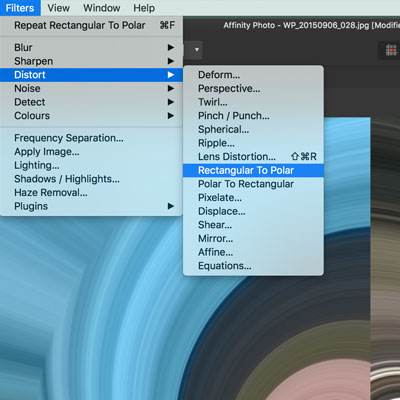Choose Repeat Rectangular To Polar
The height and width of the screenshot is (400, 400).
[x=91, y=25]
